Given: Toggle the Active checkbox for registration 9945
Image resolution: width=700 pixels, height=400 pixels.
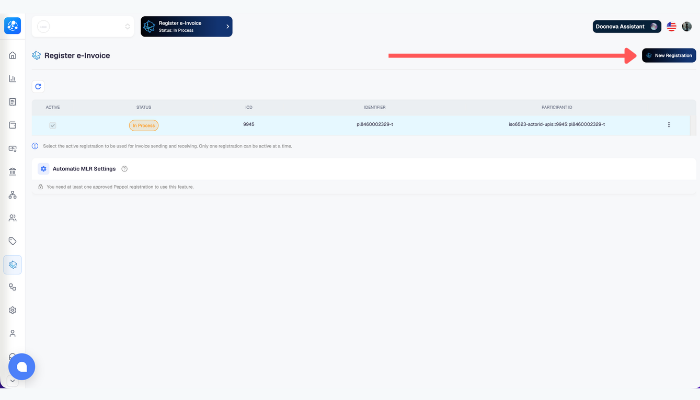Looking at the screenshot, I should 53,125.
